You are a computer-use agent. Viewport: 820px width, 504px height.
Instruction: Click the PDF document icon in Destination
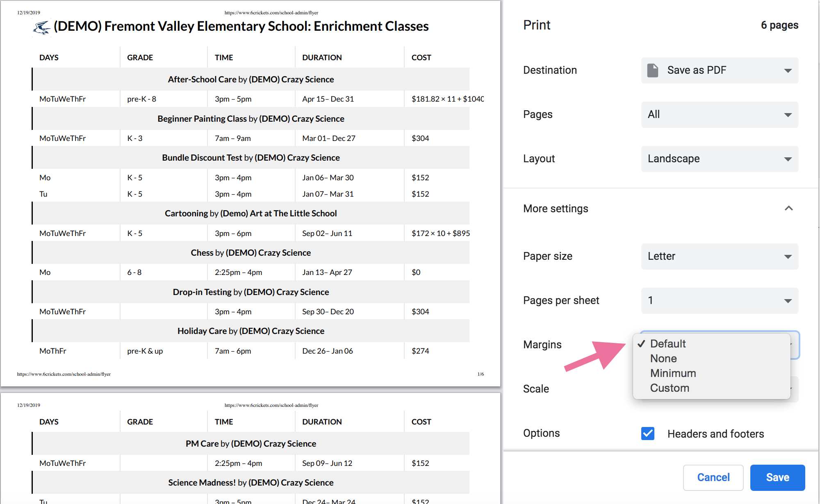click(652, 70)
